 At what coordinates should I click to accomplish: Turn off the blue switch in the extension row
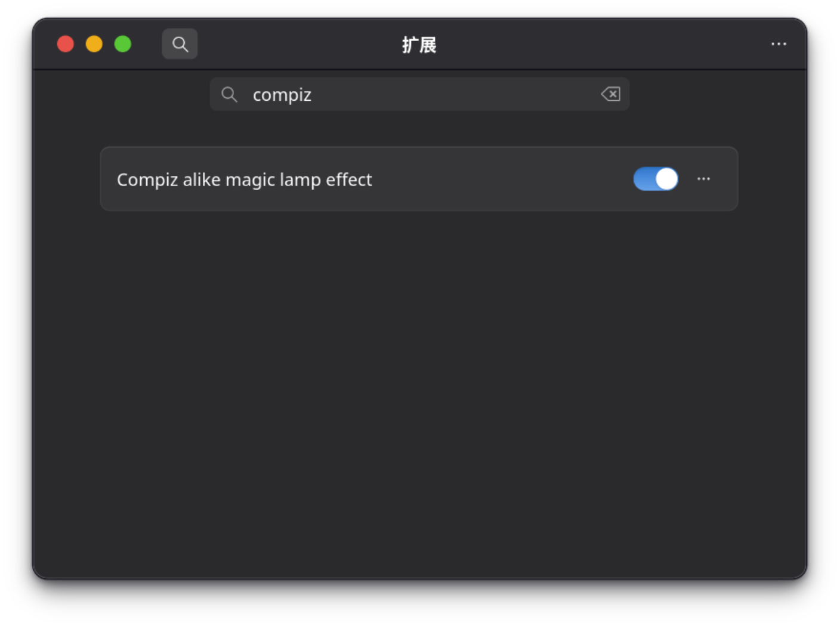coord(656,179)
